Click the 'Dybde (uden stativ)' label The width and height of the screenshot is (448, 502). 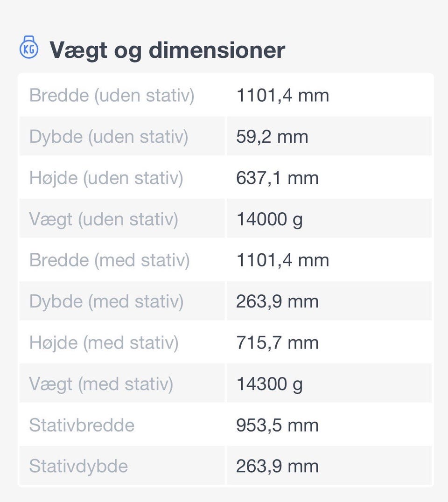coord(109,137)
